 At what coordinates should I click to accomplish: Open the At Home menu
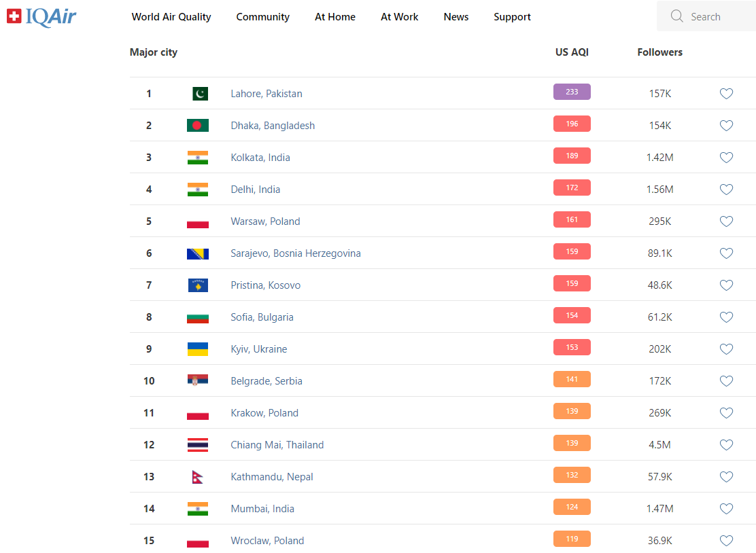pos(335,17)
